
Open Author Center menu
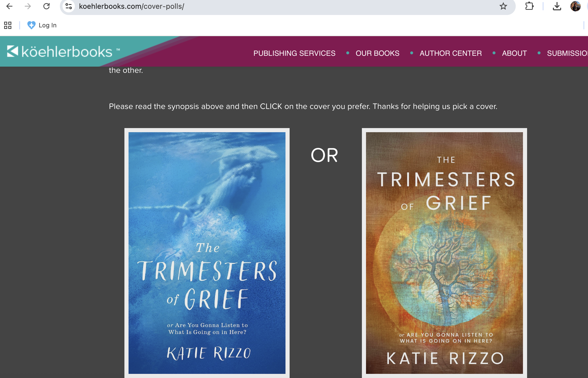pos(451,53)
